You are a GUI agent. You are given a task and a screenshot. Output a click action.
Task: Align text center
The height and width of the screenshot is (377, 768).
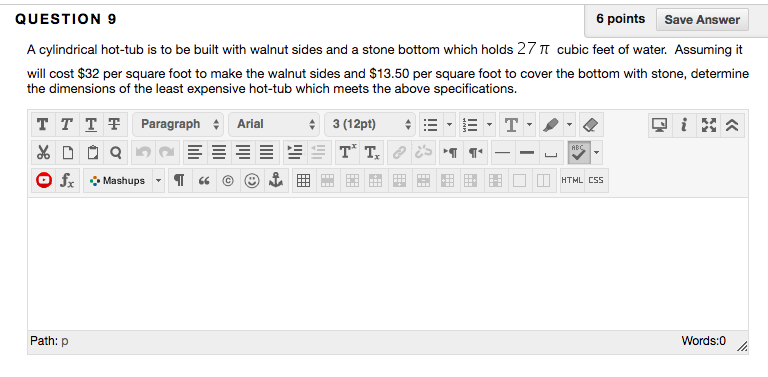[219, 153]
